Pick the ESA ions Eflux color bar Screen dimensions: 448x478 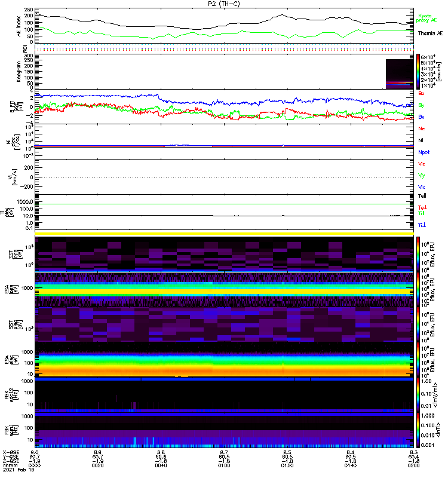tap(418, 290)
